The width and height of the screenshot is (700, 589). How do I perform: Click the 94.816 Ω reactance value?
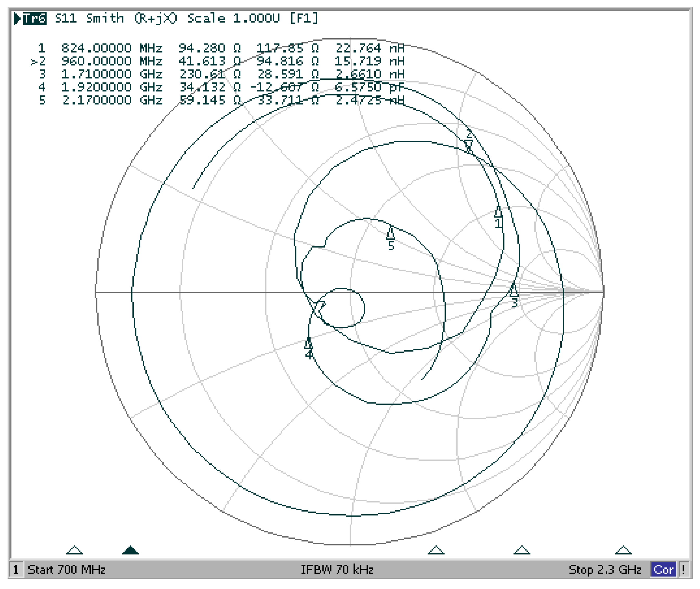click(x=288, y=61)
